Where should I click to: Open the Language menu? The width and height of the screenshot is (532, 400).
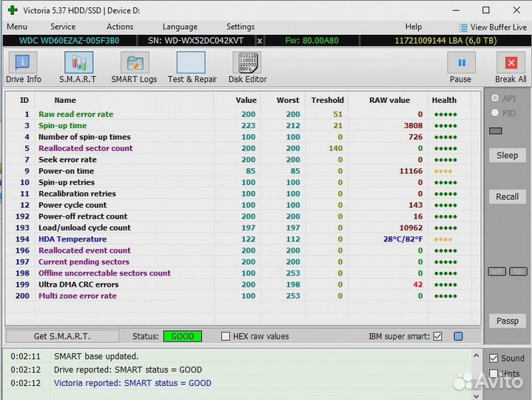180,27
